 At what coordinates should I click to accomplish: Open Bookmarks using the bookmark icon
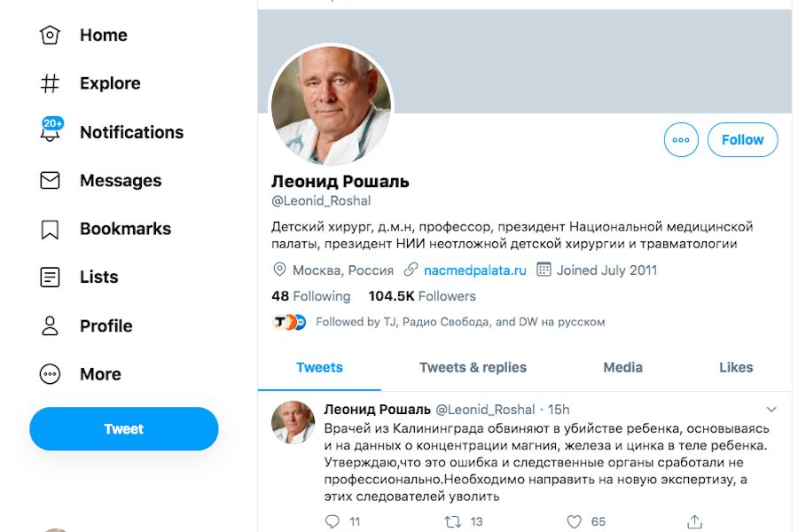click(x=51, y=230)
